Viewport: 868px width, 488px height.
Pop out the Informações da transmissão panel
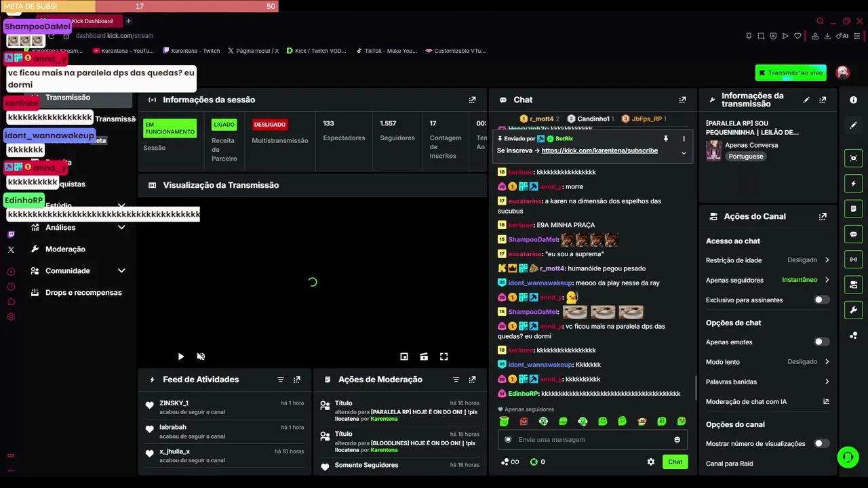click(823, 100)
